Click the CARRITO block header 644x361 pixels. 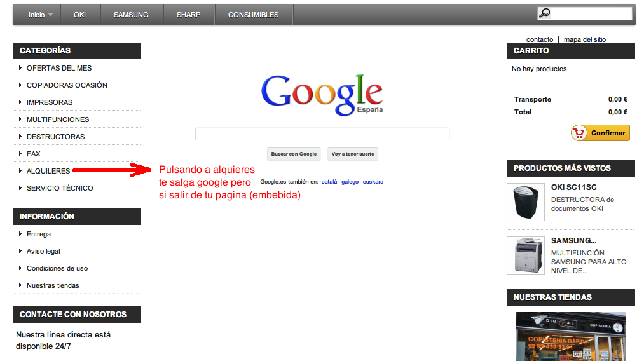(571, 51)
